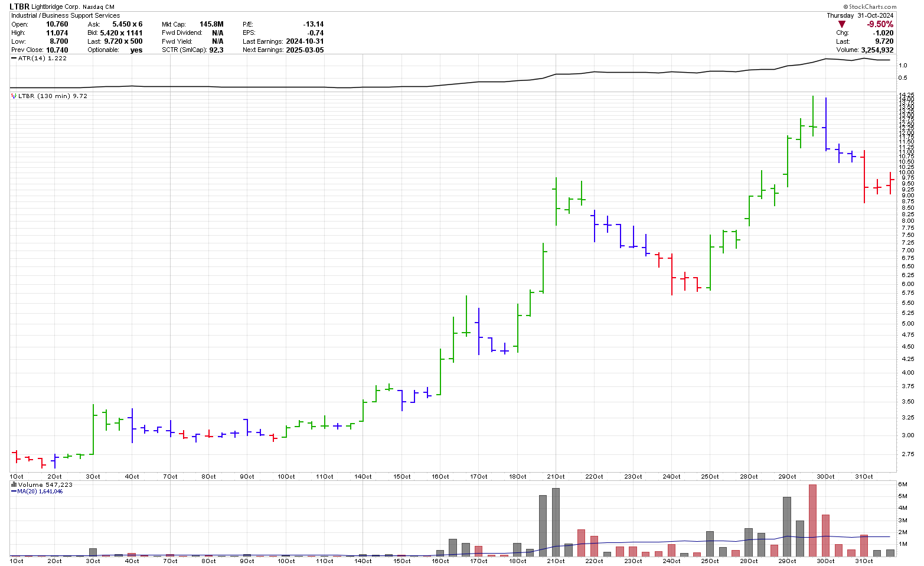The image size is (924, 566).
Task: Select the LTBR ticker symbol in header
Action: coord(19,6)
